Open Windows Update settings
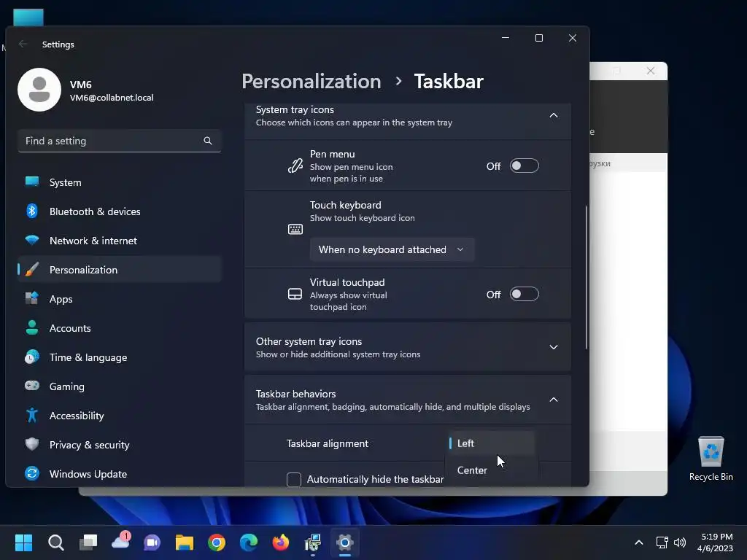The width and height of the screenshot is (747, 560). (x=120, y=474)
